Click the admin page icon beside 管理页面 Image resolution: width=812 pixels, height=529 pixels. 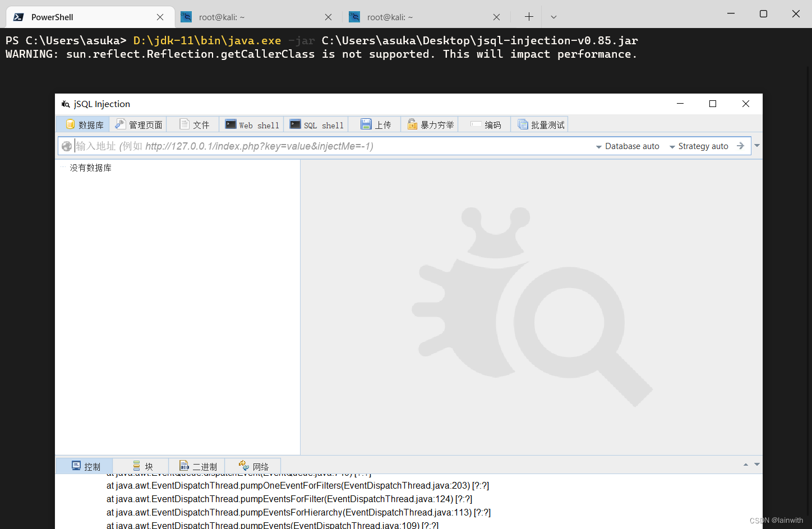(121, 124)
